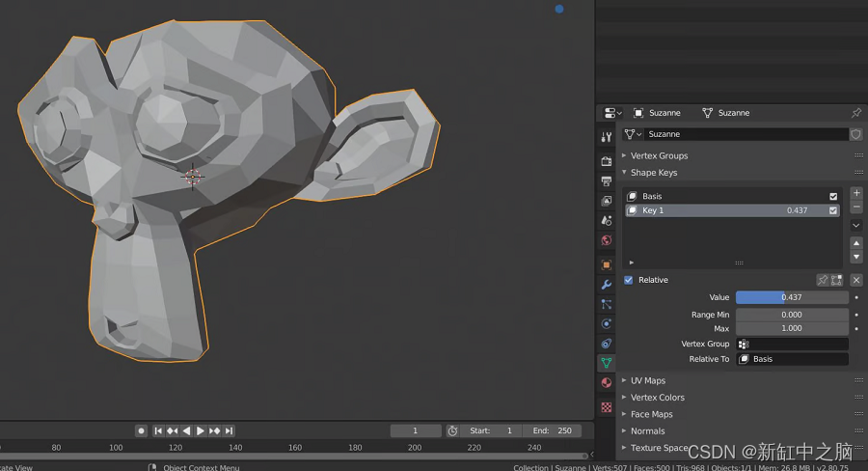Open the Active Tool settings tab

point(607,137)
